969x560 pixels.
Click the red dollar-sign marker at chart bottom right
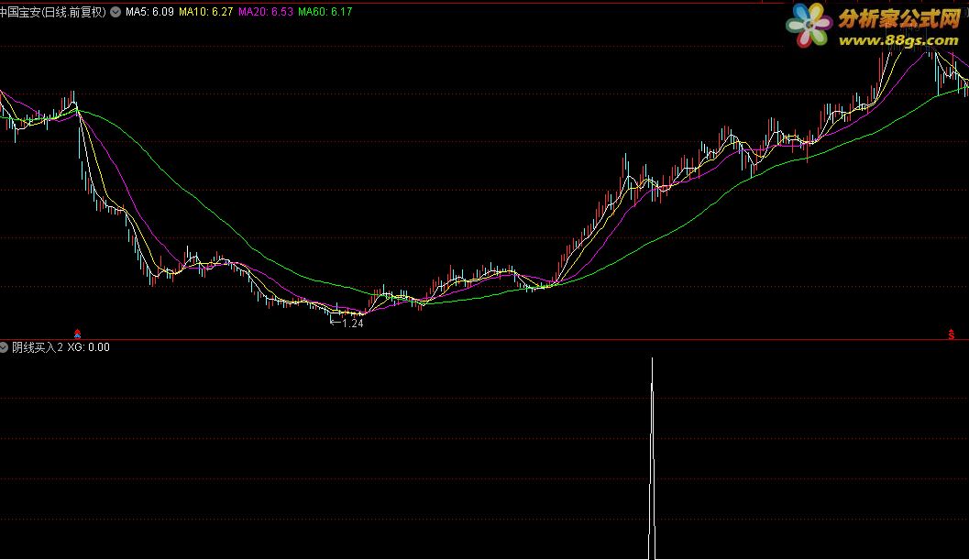tap(951, 335)
